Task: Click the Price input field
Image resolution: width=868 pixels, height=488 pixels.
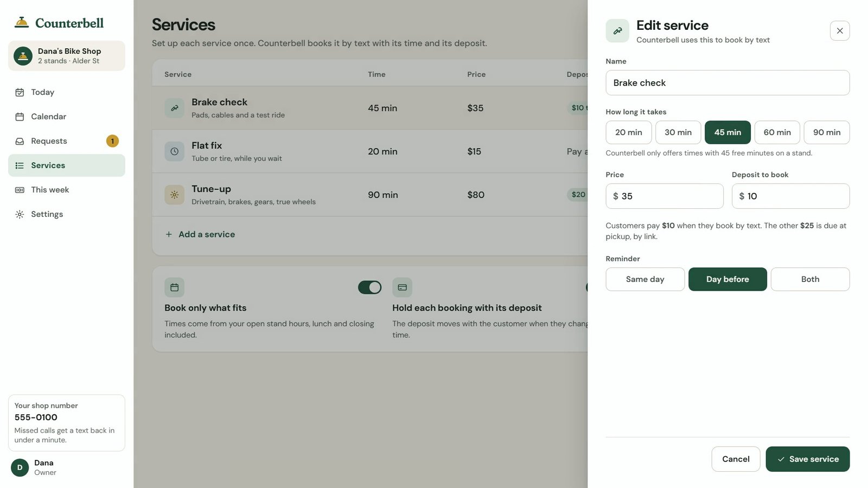Action: coord(665,196)
